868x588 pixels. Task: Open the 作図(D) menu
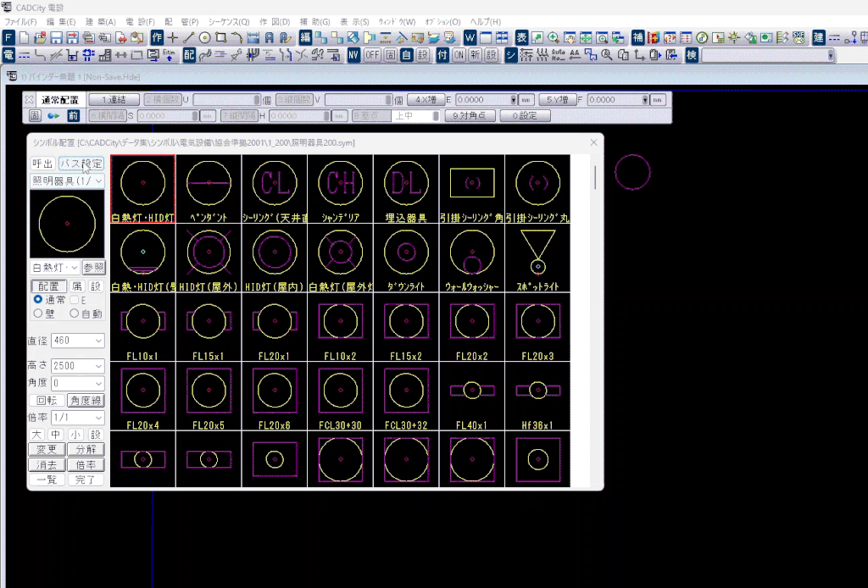[x=275, y=21]
